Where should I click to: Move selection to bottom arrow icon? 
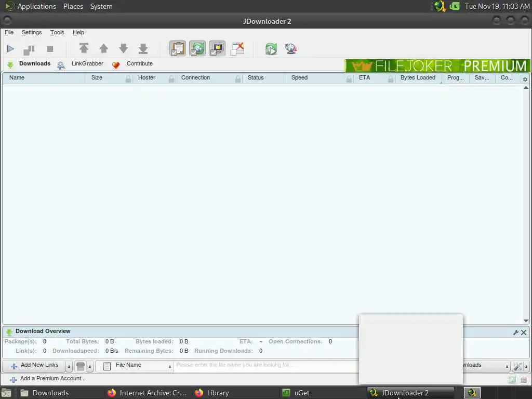pyautogui.click(x=143, y=48)
